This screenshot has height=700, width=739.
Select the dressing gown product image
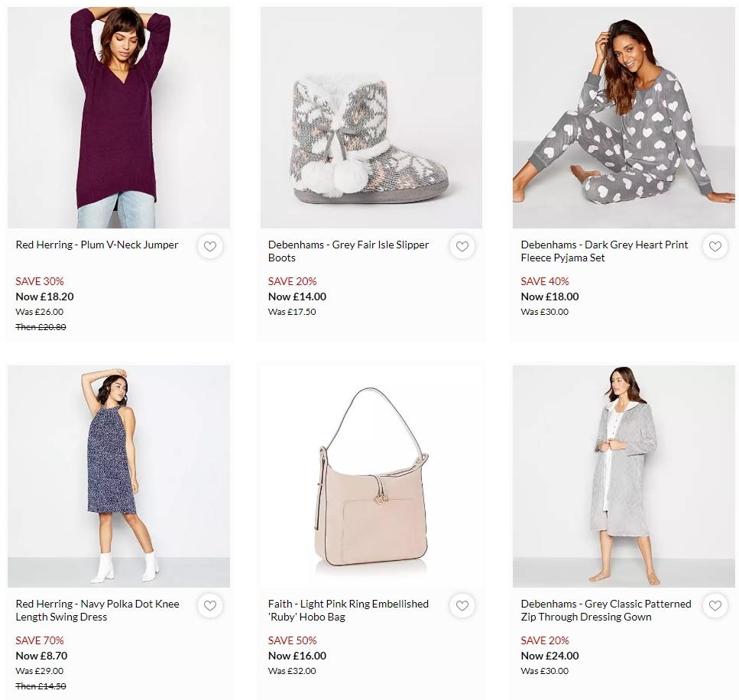click(x=624, y=476)
